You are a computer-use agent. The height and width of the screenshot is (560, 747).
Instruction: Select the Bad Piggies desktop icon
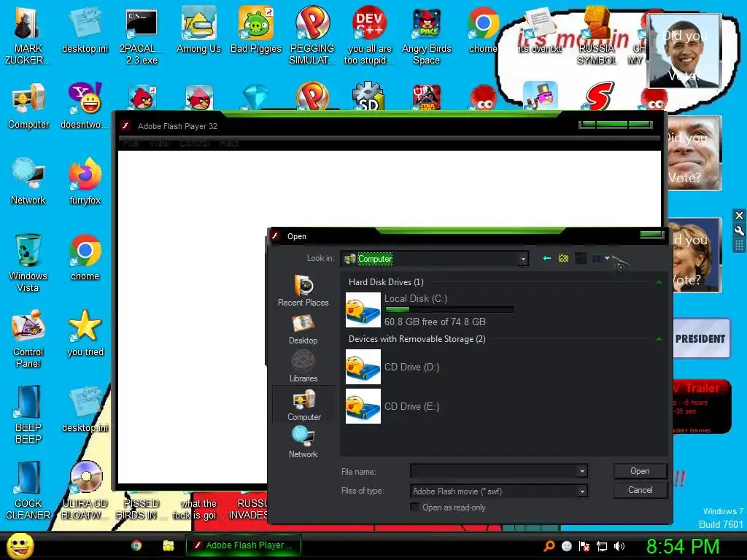pos(256,31)
